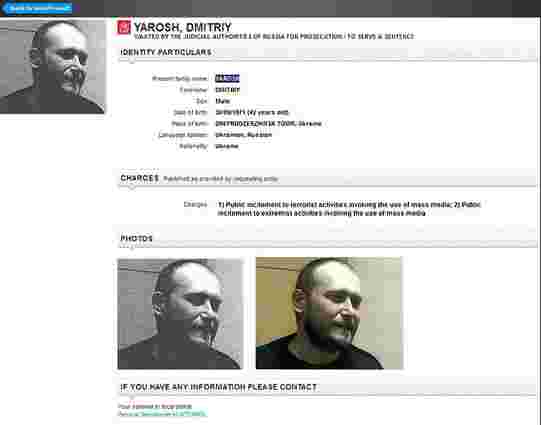Viewport: 541px width, 425px height.
Task: Click the nationality value Ukraine
Action: click(x=227, y=146)
